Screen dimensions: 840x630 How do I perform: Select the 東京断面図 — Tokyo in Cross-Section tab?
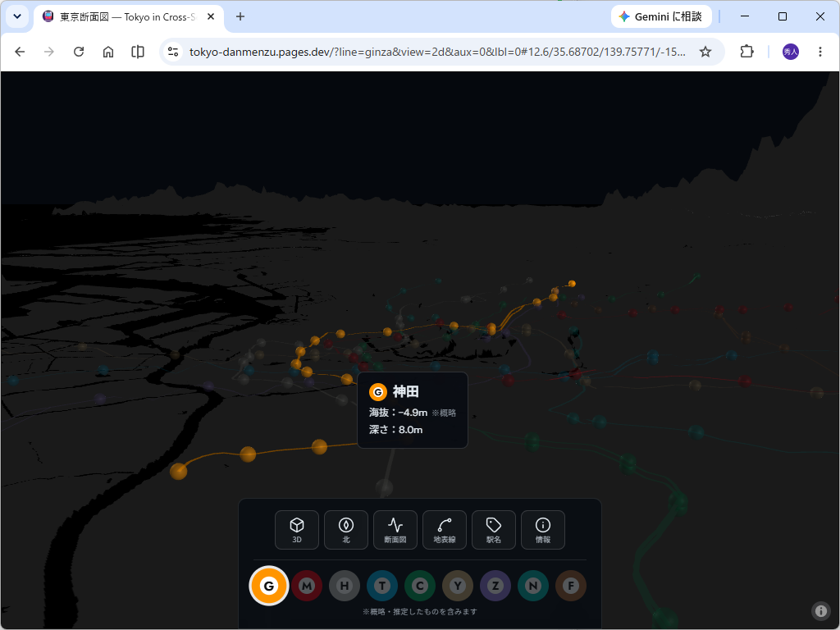pyautogui.click(x=126, y=17)
